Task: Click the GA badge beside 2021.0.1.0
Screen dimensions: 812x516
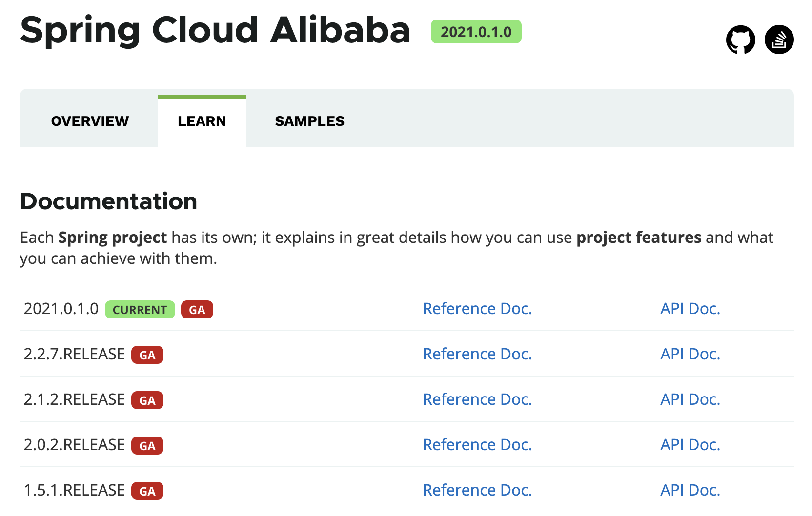Action: tap(197, 310)
